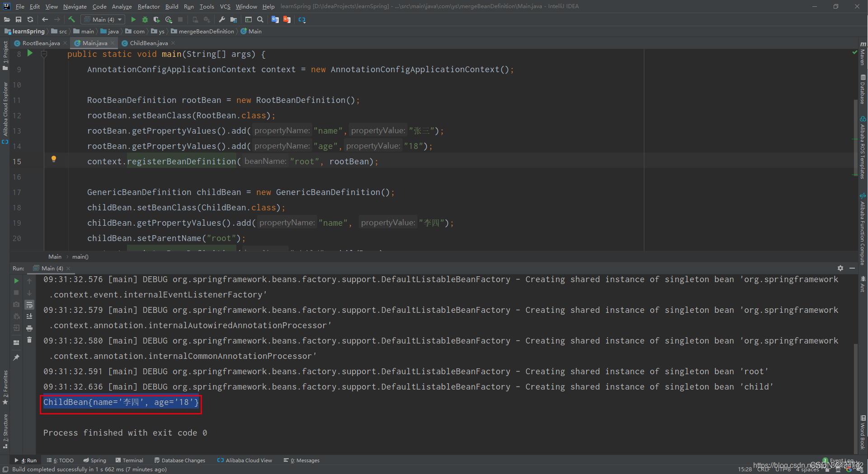
Task: Click the yellow intention light bulb on line 15
Action: 54,159
